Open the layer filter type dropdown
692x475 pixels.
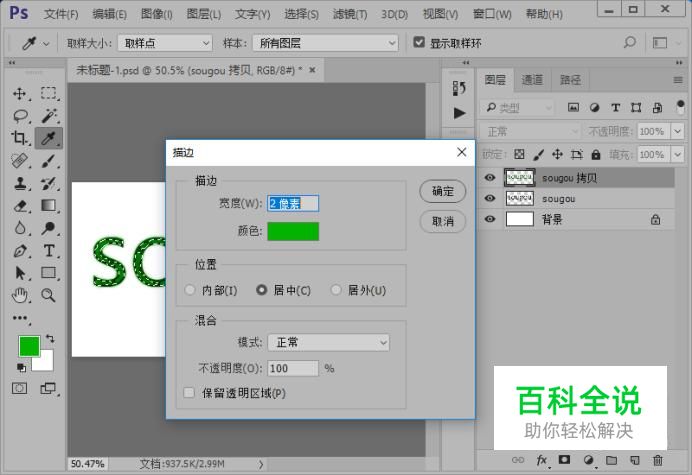coord(517,108)
